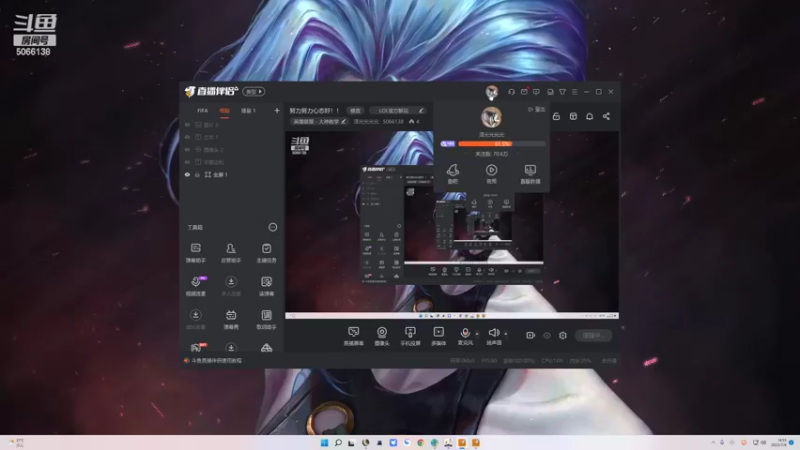Open Chrome from the taskbar

pyautogui.click(x=420, y=442)
